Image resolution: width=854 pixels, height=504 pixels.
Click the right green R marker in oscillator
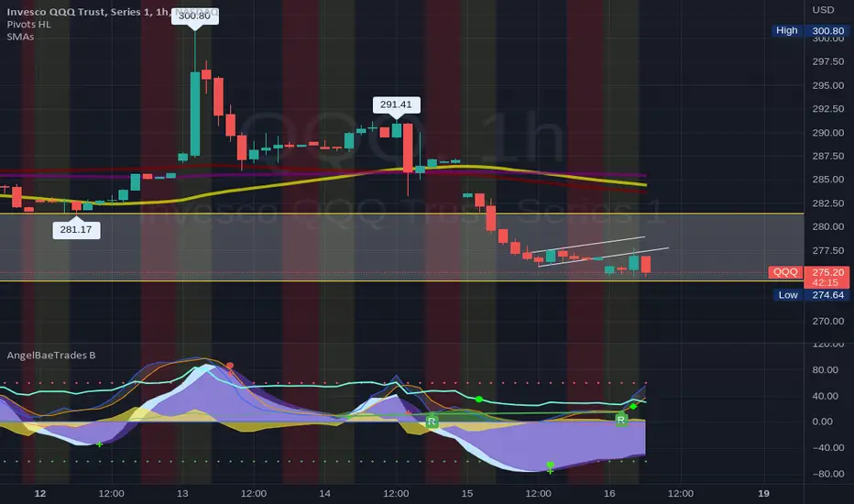tap(621, 420)
